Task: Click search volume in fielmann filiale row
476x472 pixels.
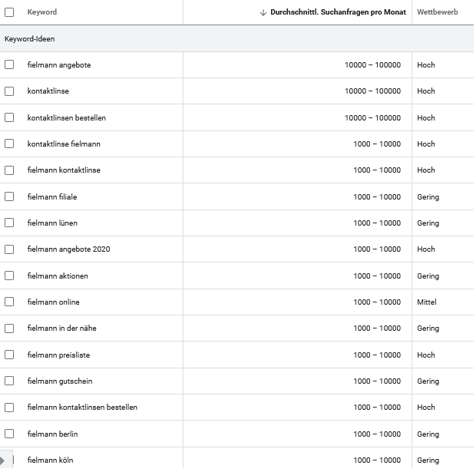Action: tap(377, 197)
